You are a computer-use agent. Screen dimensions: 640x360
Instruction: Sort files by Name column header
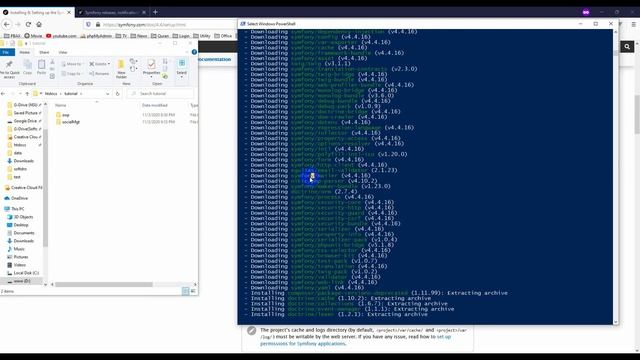(60, 105)
